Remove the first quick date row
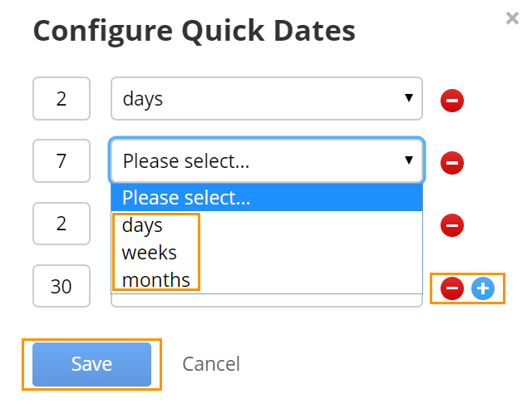Screen dimensions: 532x414 [x=452, y=101]
